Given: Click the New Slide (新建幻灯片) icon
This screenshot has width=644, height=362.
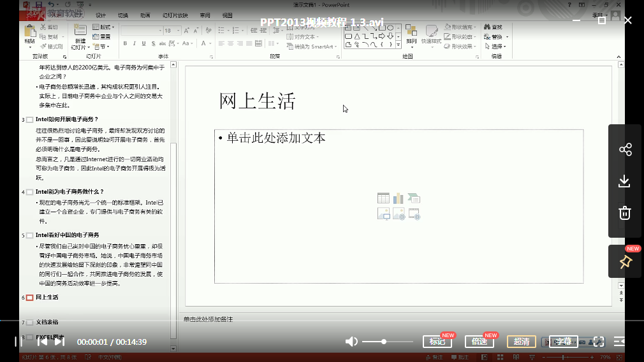Looking at the screenshot, I should (80, 31).
